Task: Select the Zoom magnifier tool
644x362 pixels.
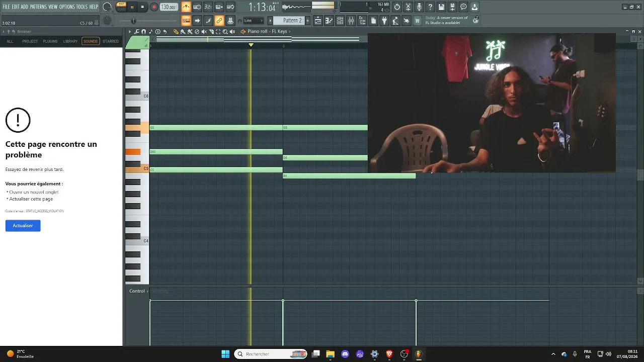Action: 225,32
